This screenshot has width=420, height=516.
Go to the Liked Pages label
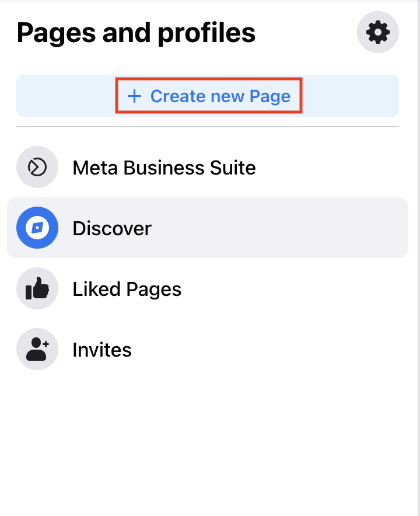[x=127, y=290]
